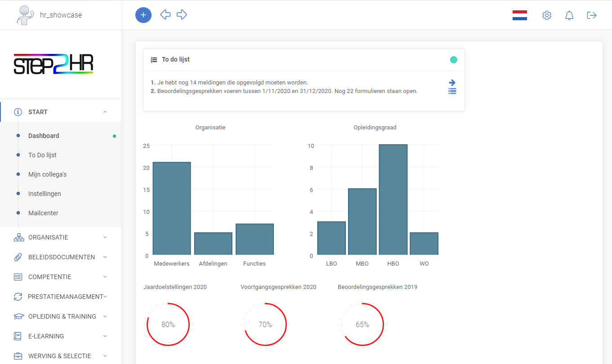Image resolution: width=612 pixels, height=364 pixels.
Task: Open Mailcenter from the sidebar
Action: 42,213
